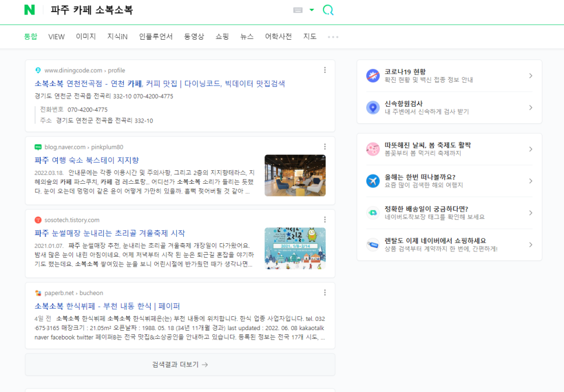Open options menu for sosotech.tistory.com result
This screenshot has width=564, height=392.
325,219
